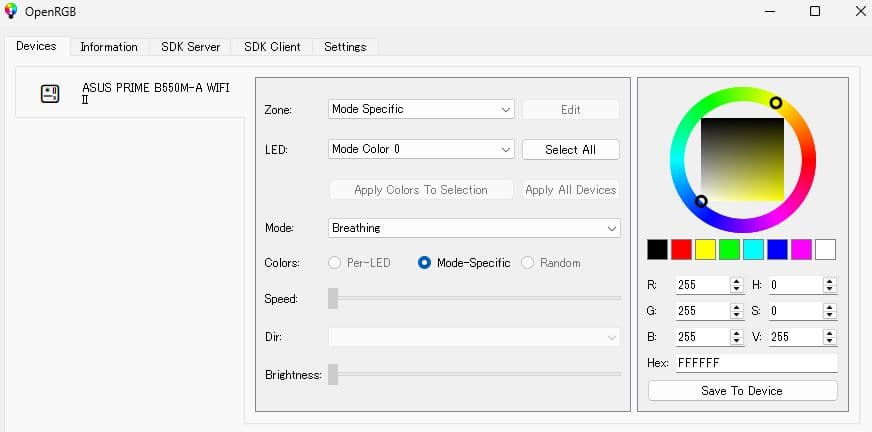
Task: Increase H value with up arrow
Action: point(830,282)
